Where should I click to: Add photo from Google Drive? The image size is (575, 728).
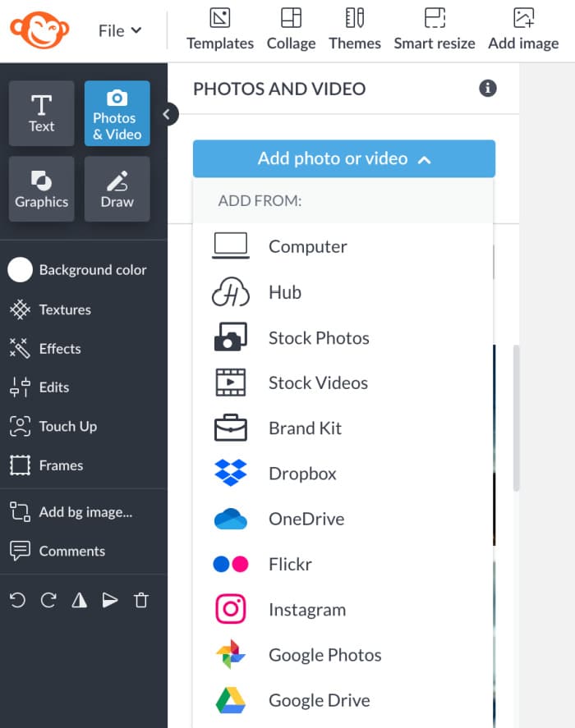point(343,700)
